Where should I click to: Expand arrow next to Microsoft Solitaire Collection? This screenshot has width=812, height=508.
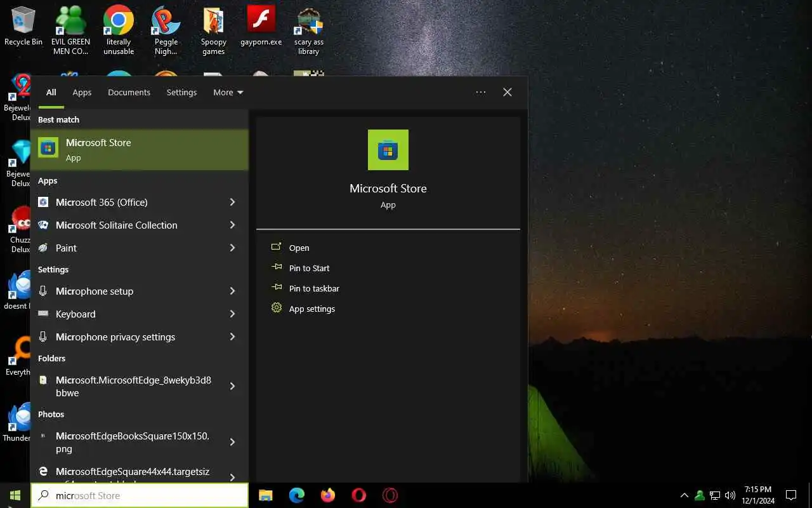pos(233,225)
